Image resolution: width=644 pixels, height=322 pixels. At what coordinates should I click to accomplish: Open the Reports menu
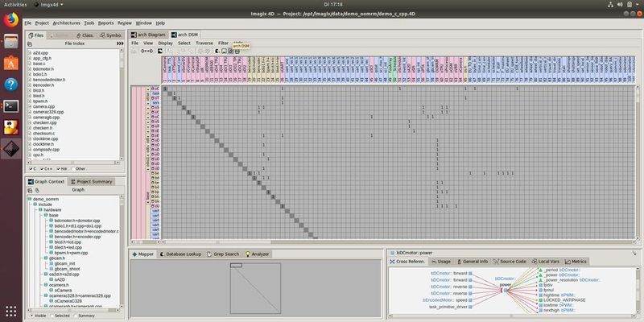[x=106, y=23]
